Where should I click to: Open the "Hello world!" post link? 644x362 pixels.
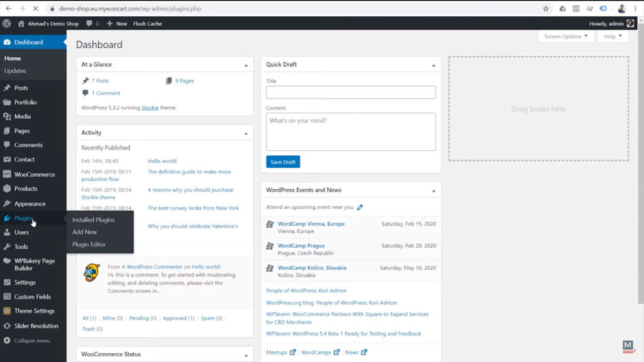(162, 160)
